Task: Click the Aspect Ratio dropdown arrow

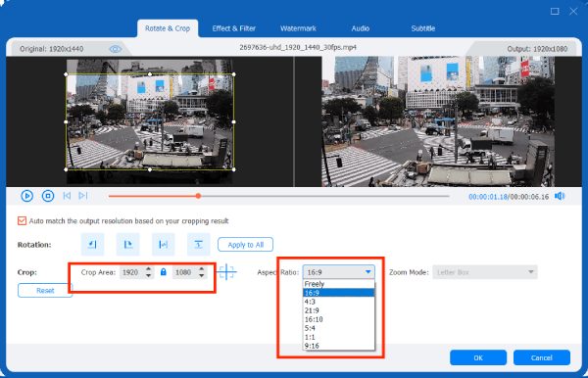Action: coord(368,272)
